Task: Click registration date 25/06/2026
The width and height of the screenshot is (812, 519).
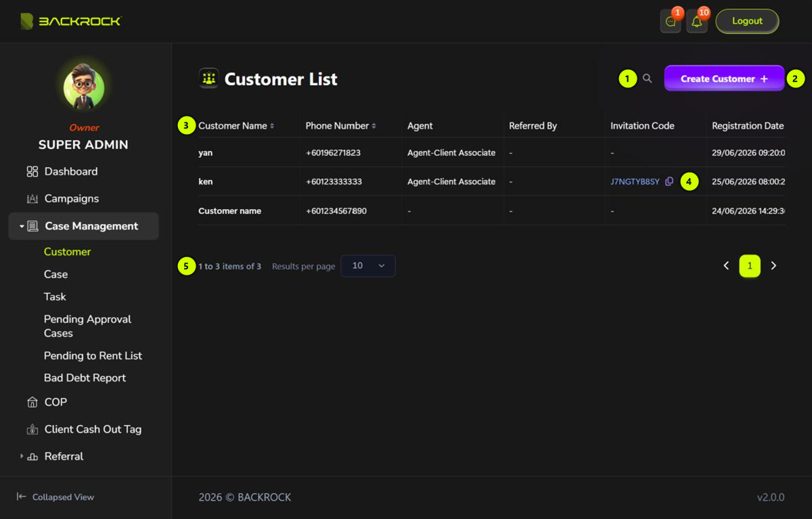Action: coord(748,181)
